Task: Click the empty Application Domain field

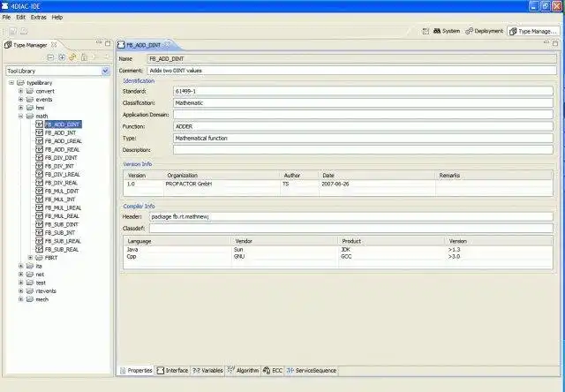Action: (363, 115)
